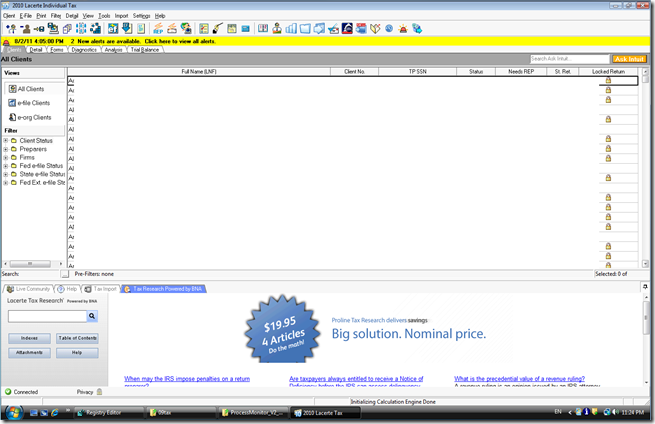This screenshot has height=424, width=655.
Task: Switch to the Forms tab
Action: coord(56,50)
